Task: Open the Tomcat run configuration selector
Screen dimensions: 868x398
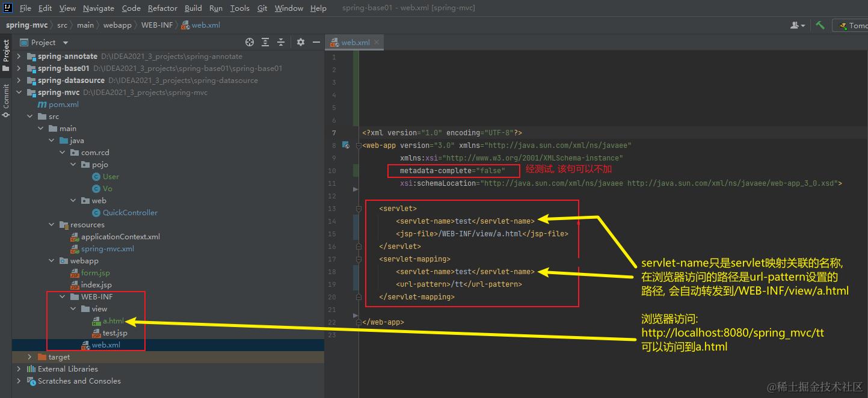Action: pos(850,25)
